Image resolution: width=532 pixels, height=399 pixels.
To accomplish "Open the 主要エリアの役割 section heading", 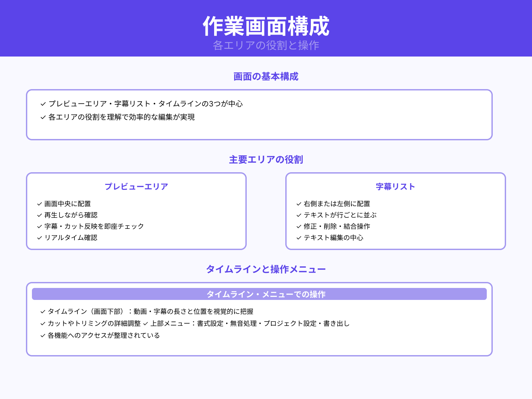I will coord(266,159).
